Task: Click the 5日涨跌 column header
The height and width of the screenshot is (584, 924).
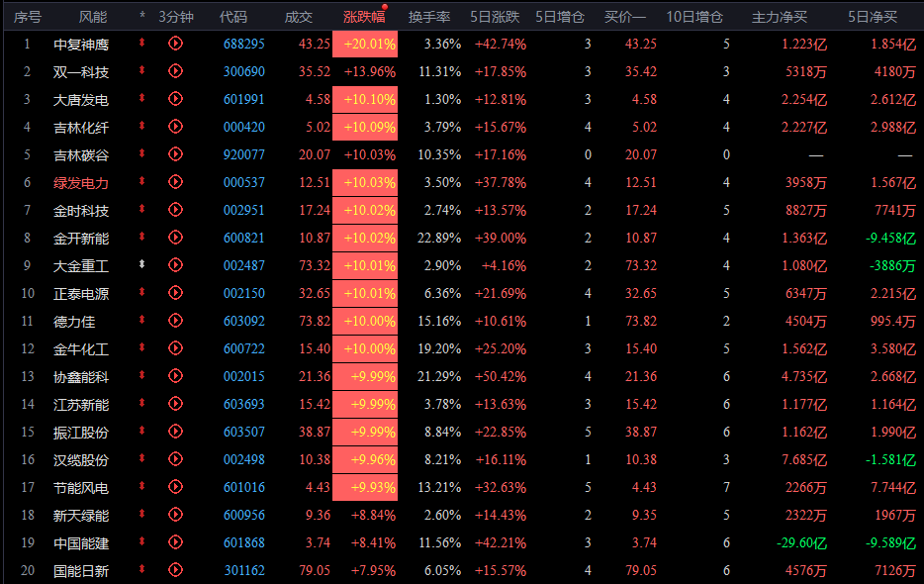Action: click(495, 17)
